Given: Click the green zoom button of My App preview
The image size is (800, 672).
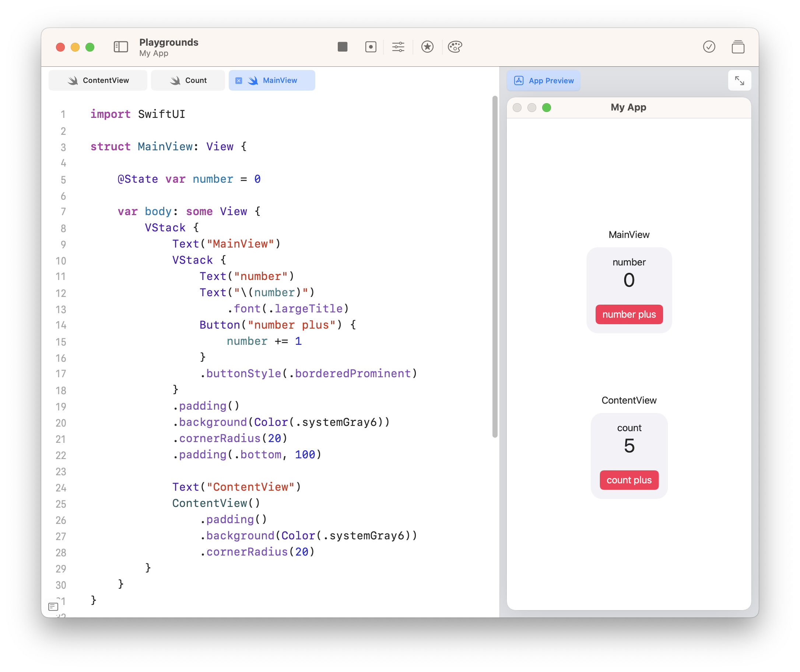Looking at the screenshot, I should [x=546, y=108].
